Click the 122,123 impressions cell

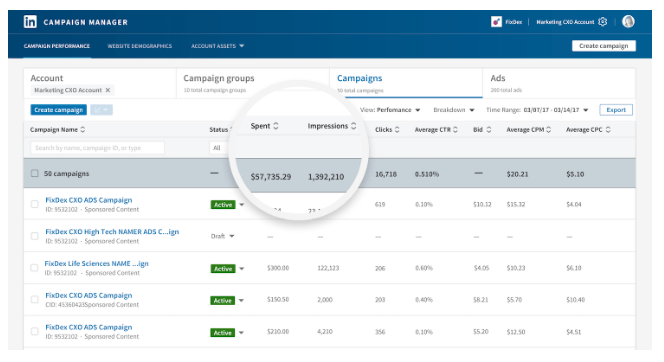coord(328,268)
